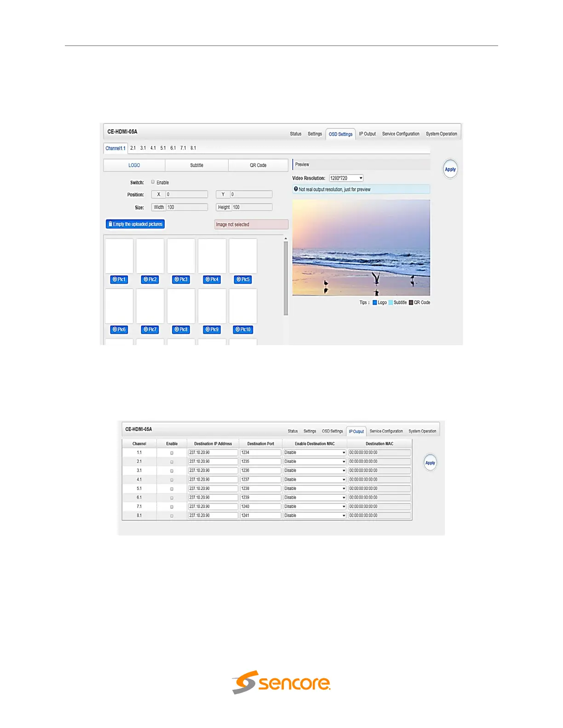Upload picture with the Pic9 button
Screen dimensions: 563x728
click(212, 330)
